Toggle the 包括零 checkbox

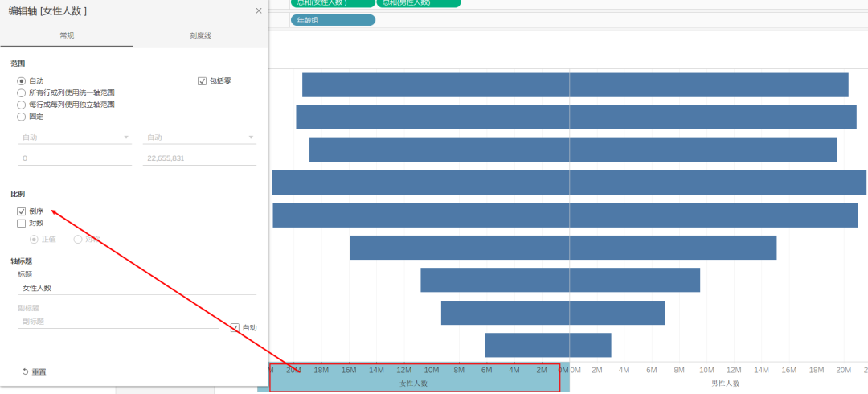coord(203,80)
